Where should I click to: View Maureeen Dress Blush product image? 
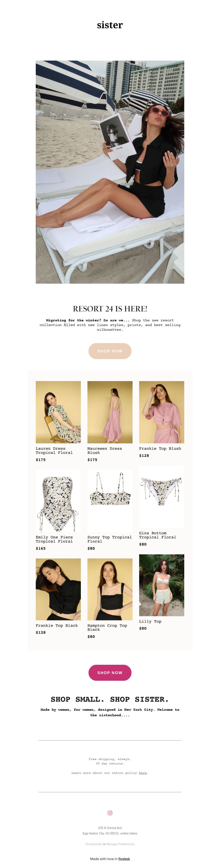point(110,412)
